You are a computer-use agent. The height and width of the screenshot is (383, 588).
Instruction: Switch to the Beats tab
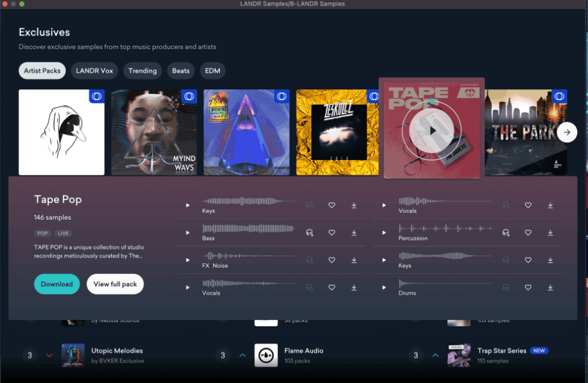[x=181, y=71]
